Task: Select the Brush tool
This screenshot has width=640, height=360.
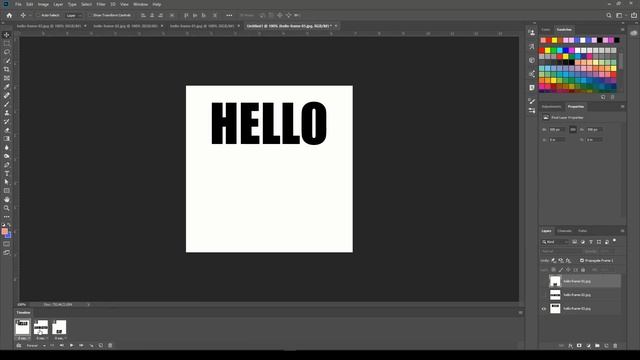Action: pyautogui.click(x=7, y=104)
